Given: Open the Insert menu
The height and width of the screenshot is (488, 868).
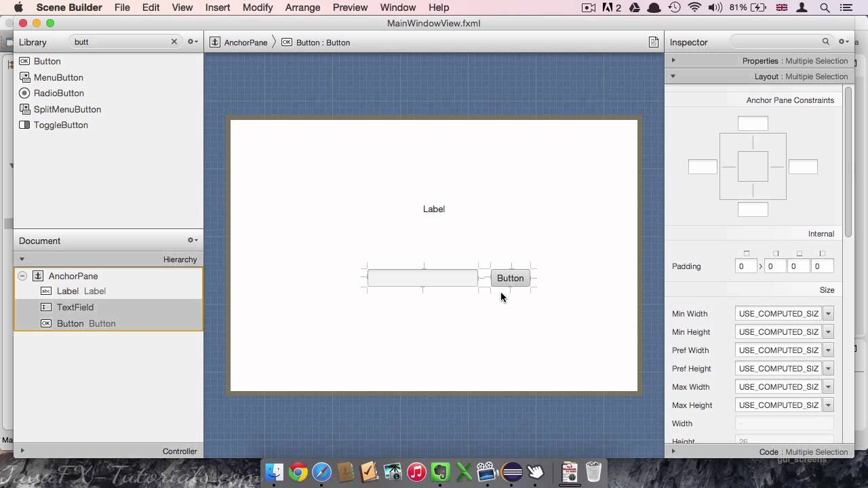Looking at the screenshot, I should (218, 7).
